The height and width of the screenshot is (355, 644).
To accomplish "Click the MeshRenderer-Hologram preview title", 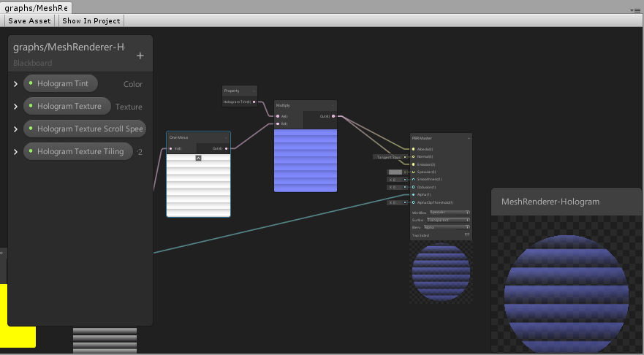I will (x=550, y=202).
